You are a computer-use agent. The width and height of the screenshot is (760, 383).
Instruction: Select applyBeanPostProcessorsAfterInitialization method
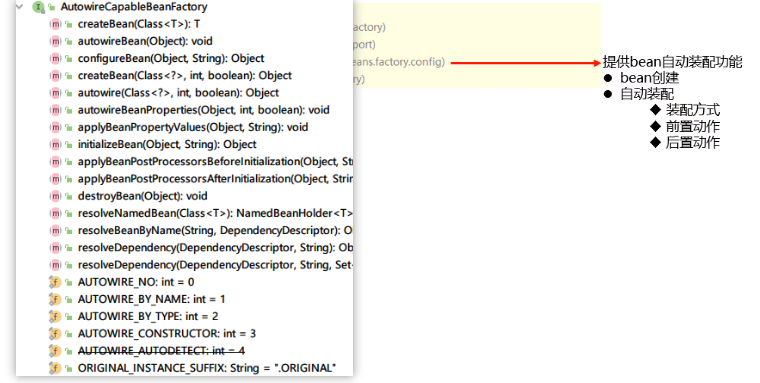tap(215, 179)
